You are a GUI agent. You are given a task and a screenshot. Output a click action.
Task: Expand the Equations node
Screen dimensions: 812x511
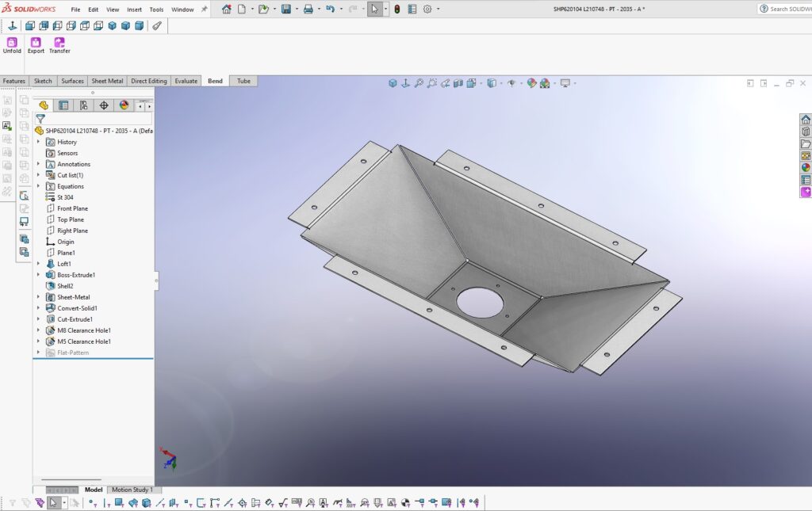coord(38,186)
